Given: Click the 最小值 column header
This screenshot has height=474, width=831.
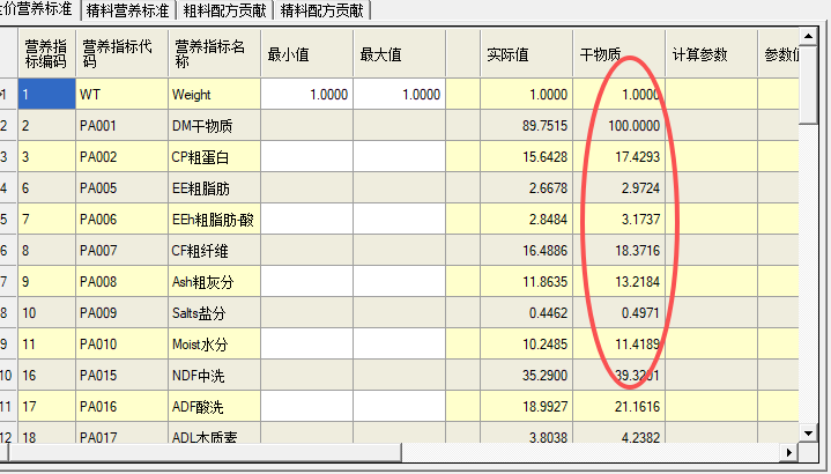Looking at the screenshot, I should 307,54.
